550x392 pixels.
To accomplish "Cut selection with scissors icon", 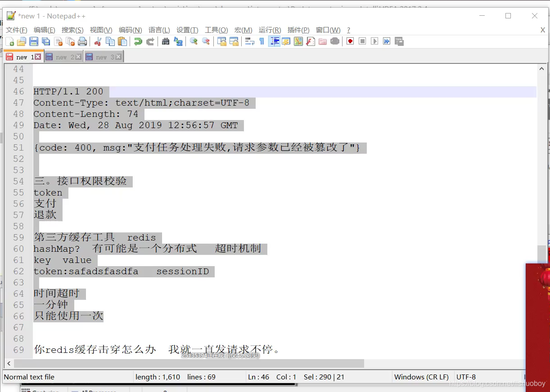I will point(98,41).
